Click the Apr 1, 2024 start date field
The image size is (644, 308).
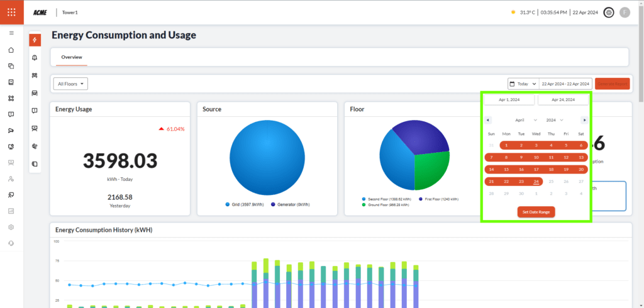509,99
